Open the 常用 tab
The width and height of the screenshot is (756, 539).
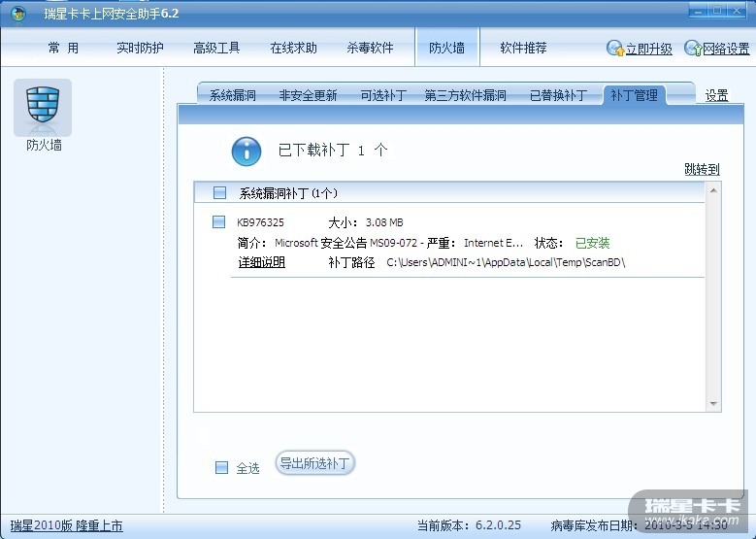[x=63, y=48]
